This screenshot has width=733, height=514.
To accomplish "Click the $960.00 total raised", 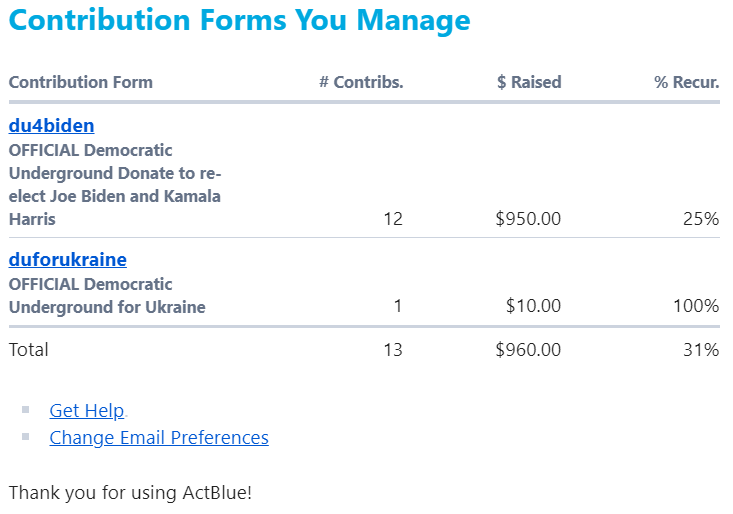I will (x=528, y=350).
